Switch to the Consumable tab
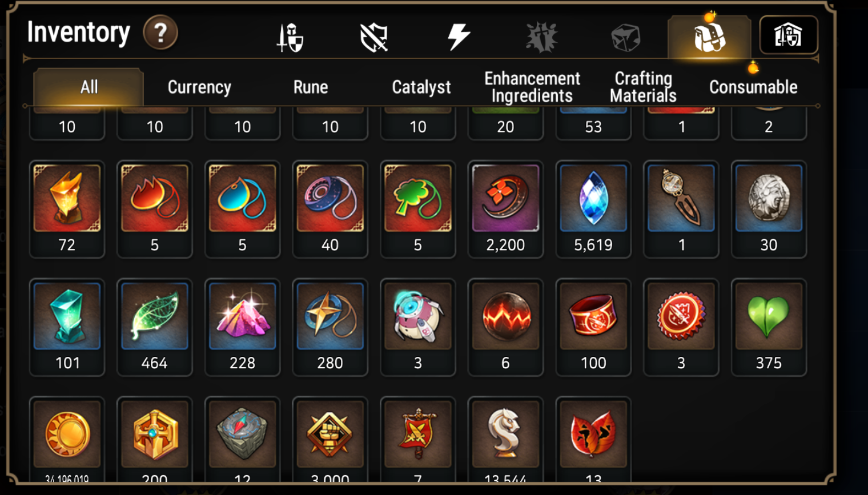Image resolution: width=868 pixels, height=495 pixels. click(753, 87)
